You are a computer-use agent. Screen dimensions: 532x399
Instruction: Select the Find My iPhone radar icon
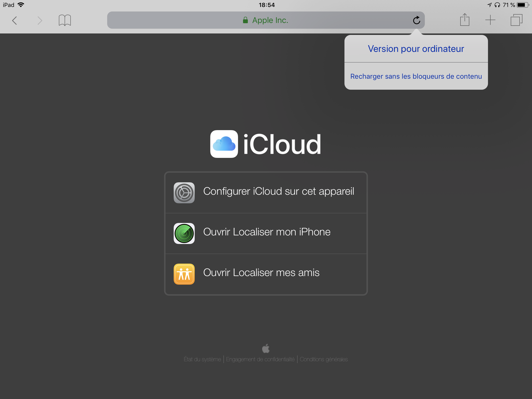pyautogui.click(x=184, y=233)
